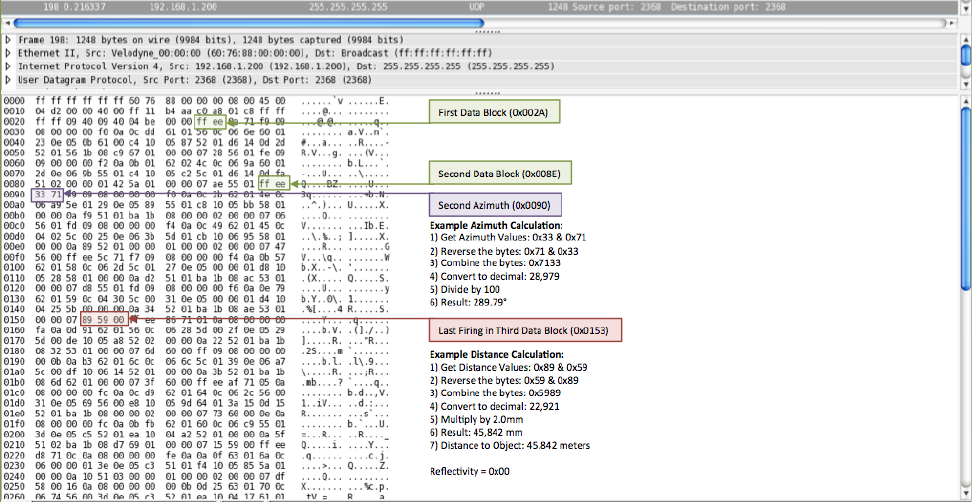The height and width of the screenshot is (502, 972).
Task: Click the details pane vertical scrollbar thumb
Action: point(965,54)
